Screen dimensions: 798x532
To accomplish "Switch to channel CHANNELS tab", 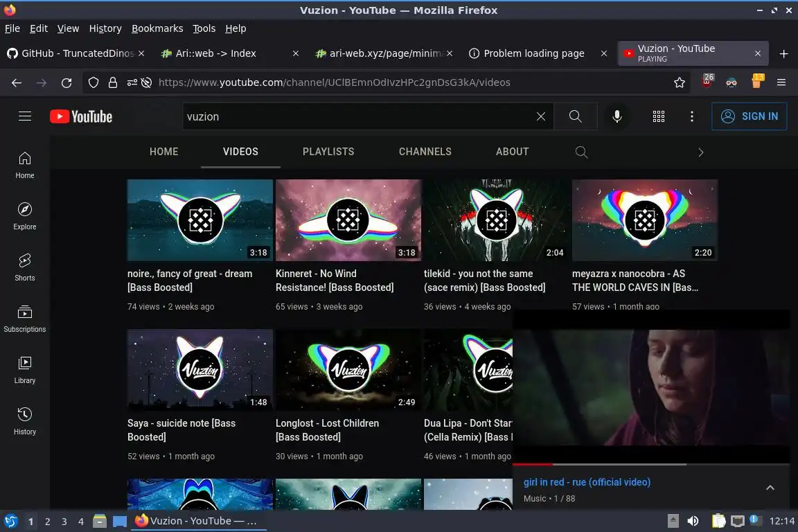I will tap(425, 152).
